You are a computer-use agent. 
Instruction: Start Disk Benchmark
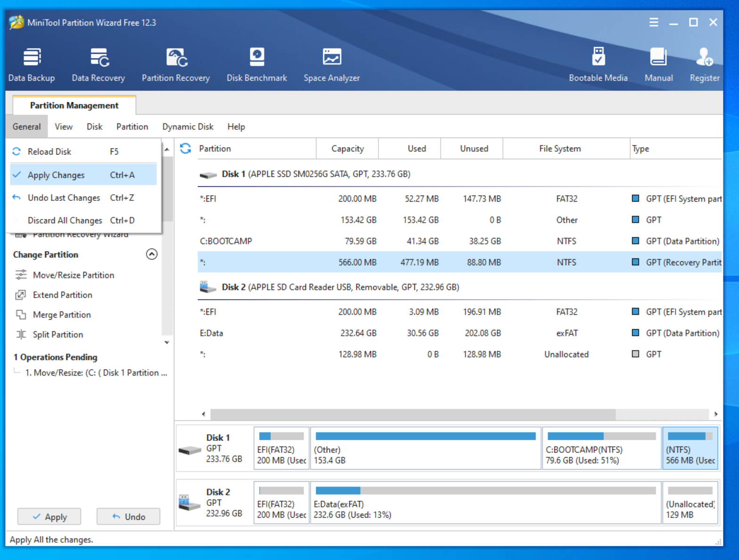point(257,65)
